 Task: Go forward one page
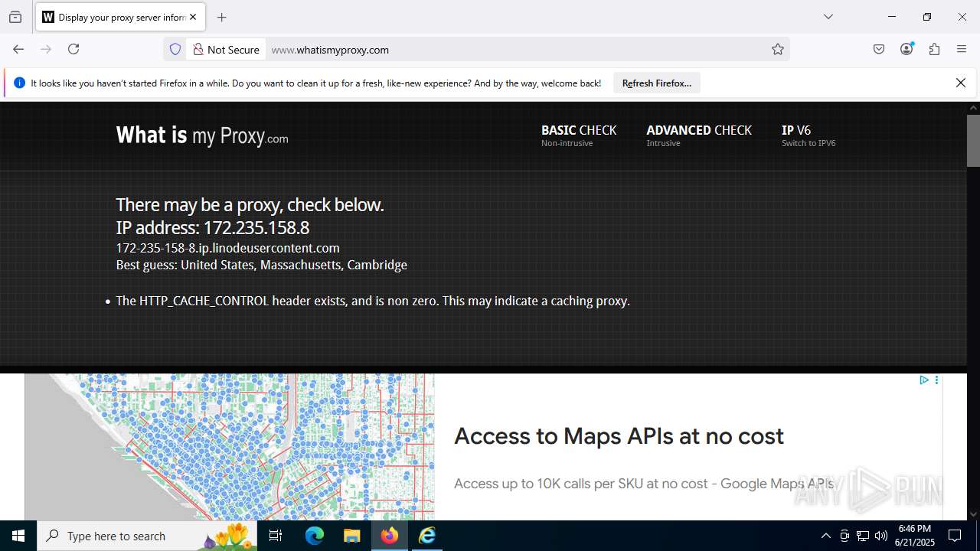click(x=46, y=49)
